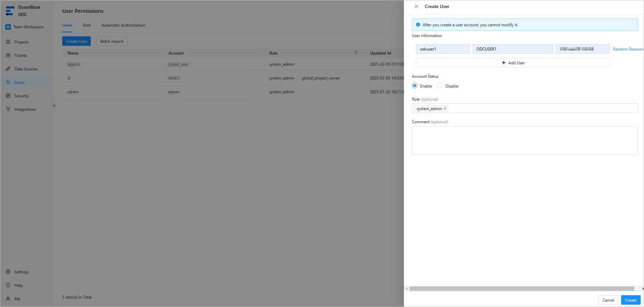
Task: Click the Random Password link
Action: click(x=628, y=49)
